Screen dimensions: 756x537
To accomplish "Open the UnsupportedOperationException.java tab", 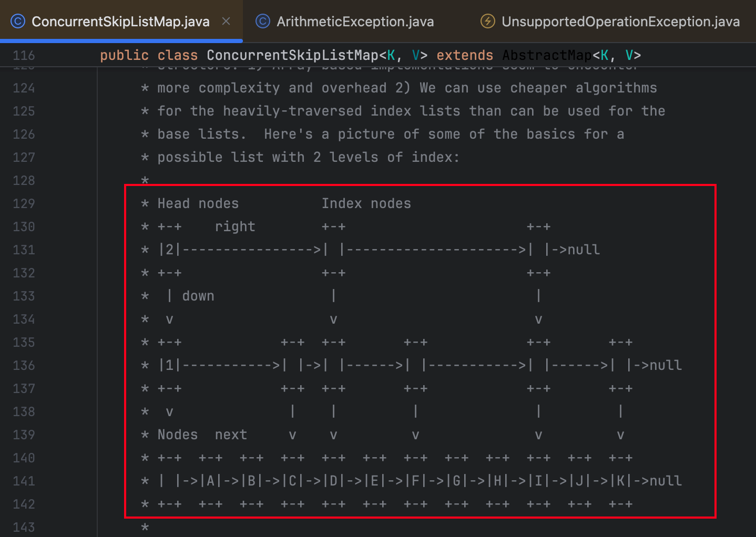I will pos(620,22).
